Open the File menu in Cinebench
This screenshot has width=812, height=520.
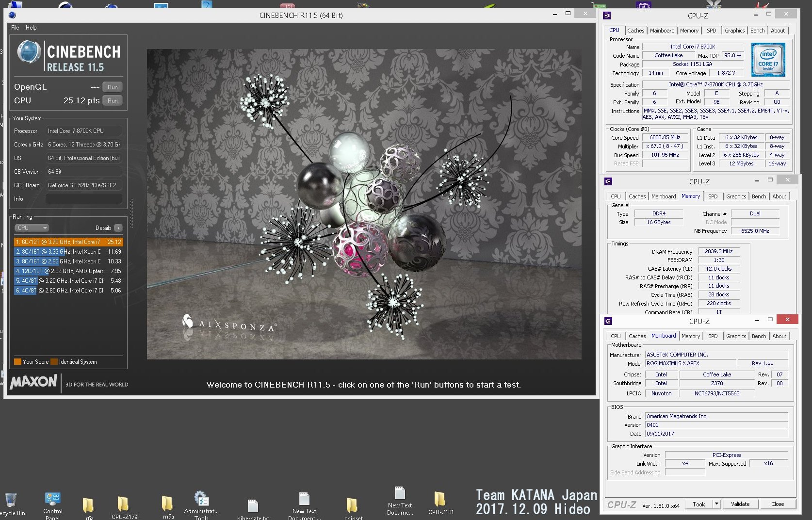15,28
